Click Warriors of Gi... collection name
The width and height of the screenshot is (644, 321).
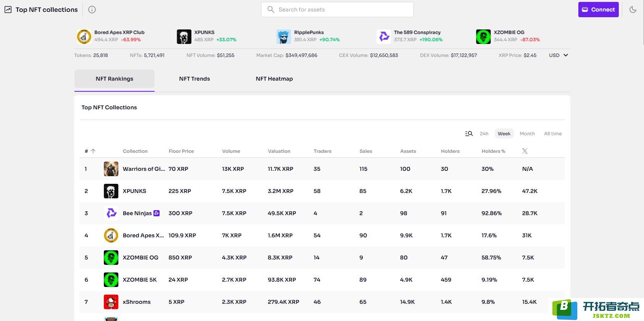pyautogui.click(x=144, y=169)
